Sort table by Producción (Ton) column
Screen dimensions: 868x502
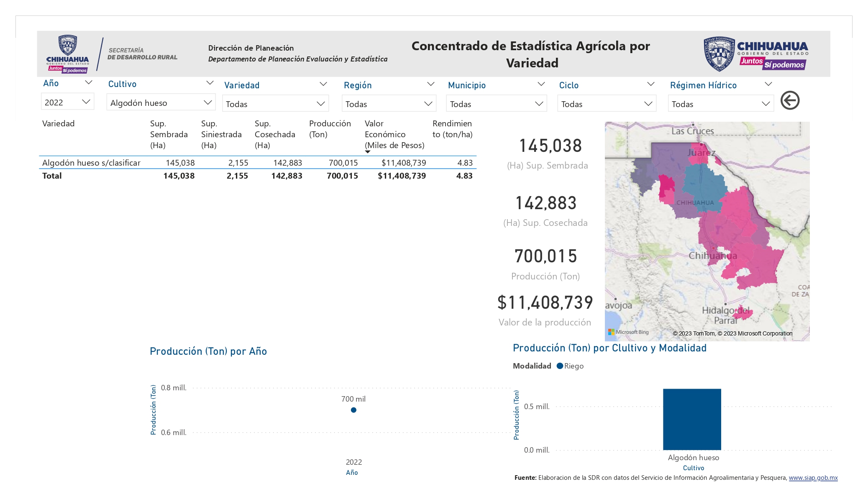pos(330,129)
